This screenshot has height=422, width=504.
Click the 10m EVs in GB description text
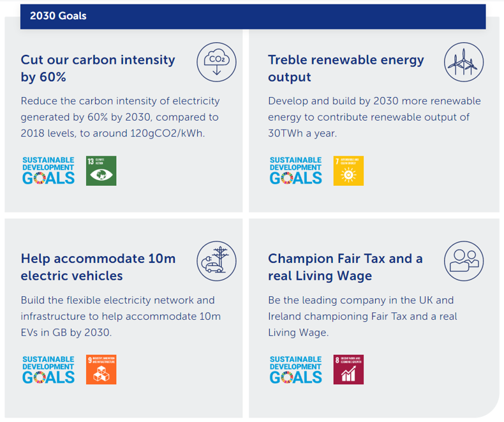(x=121, y=316)
